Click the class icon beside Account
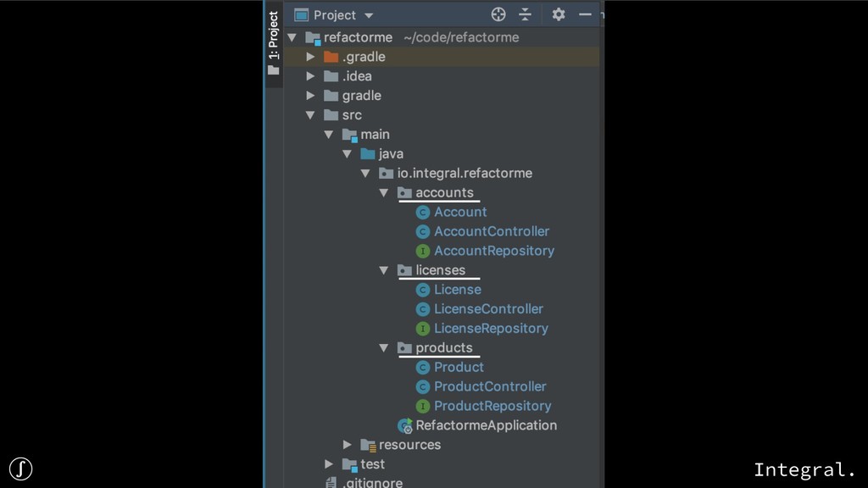Image resolution: width=868 pixels, height=488 pixels. pos(423,213)
